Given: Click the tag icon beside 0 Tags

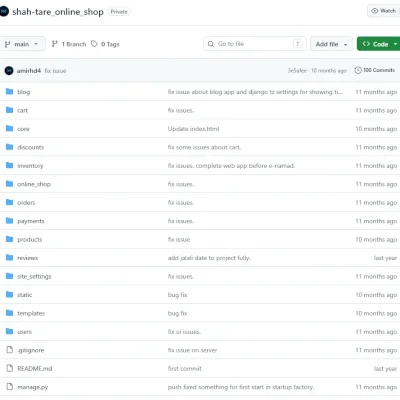Looking at the screenshot, I should (94, 44).
